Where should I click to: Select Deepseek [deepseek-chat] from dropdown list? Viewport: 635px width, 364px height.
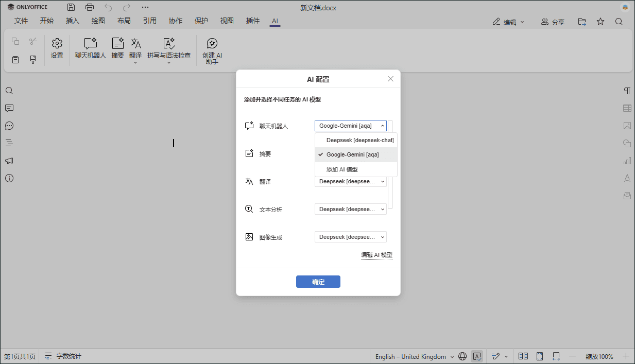pyautogui.click(x=359, y=140)
